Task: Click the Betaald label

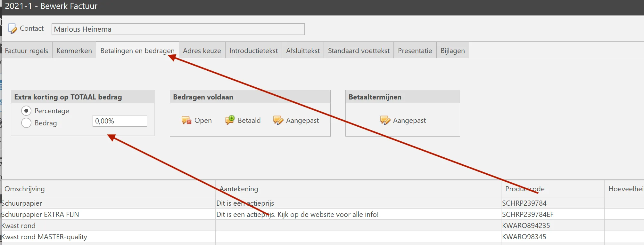Action: [249, 120]
